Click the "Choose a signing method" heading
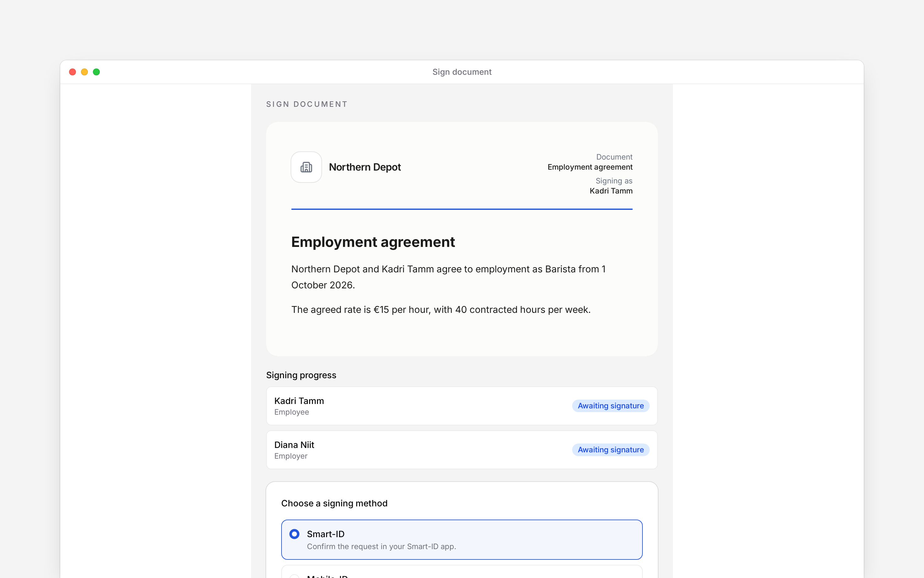Viewport: 924px width, 578px height. click(x=334, y=503)
